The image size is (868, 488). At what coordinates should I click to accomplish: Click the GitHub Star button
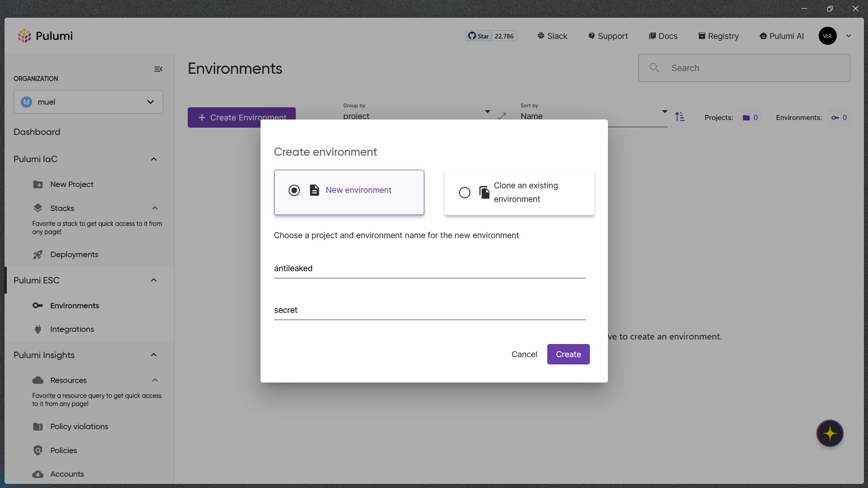(479, 36)
